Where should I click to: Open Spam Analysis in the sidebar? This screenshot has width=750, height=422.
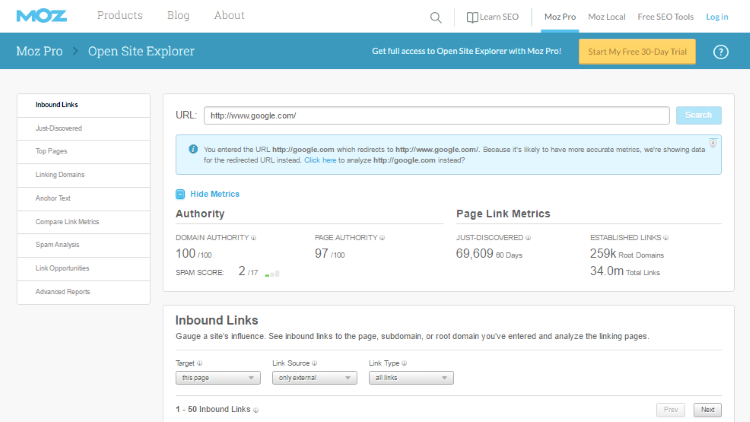(x=84, y=245)
